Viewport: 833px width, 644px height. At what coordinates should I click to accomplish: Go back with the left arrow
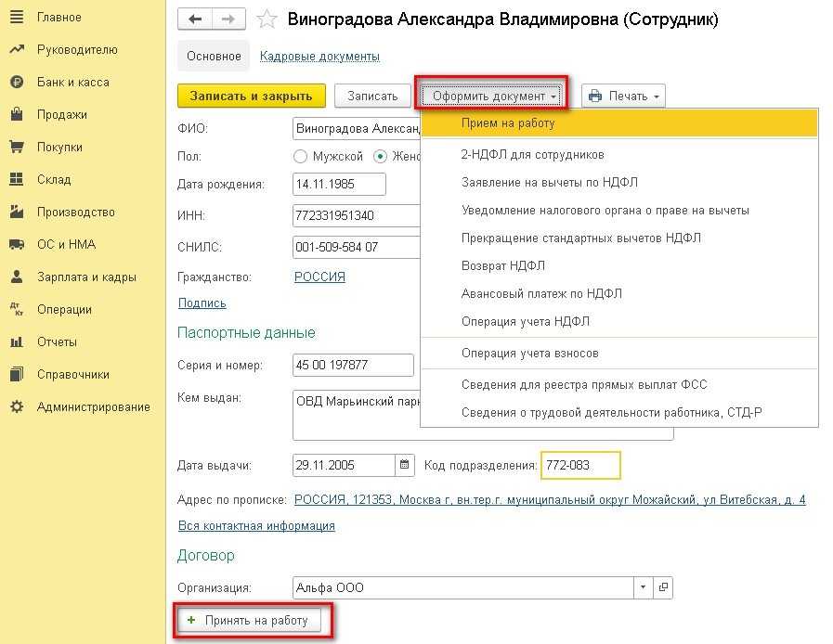pyautogui.click(x=195, y=19)
